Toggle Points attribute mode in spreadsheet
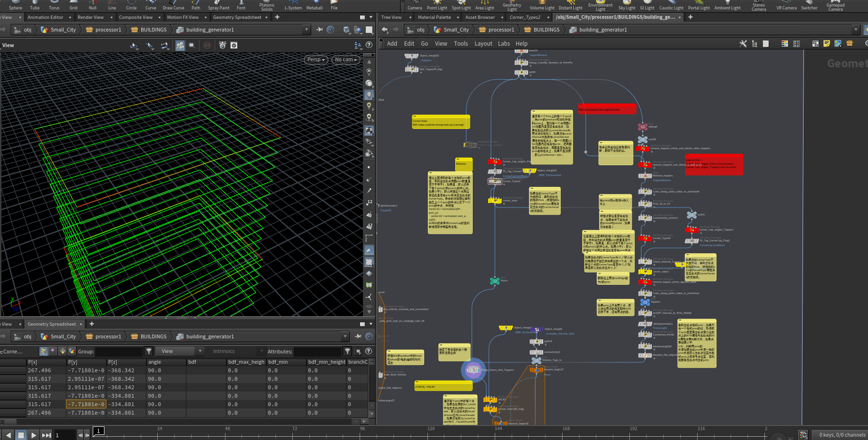This screenshot has width=868, height=440. 44,351
